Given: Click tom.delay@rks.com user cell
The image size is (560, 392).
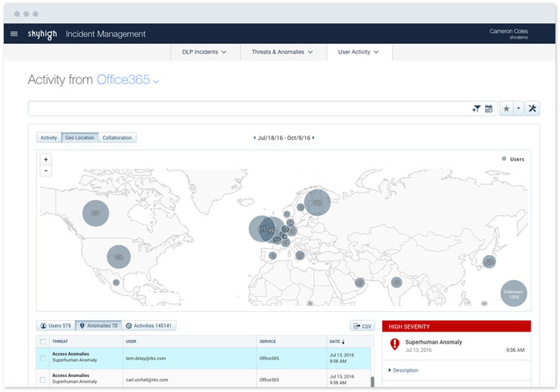Looking at the screenshot, I should pos(146,358).
